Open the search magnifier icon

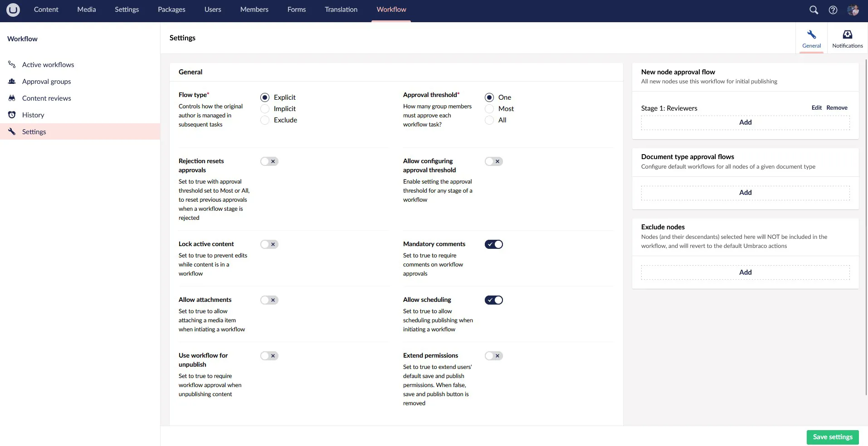click(x=814, y=10)
